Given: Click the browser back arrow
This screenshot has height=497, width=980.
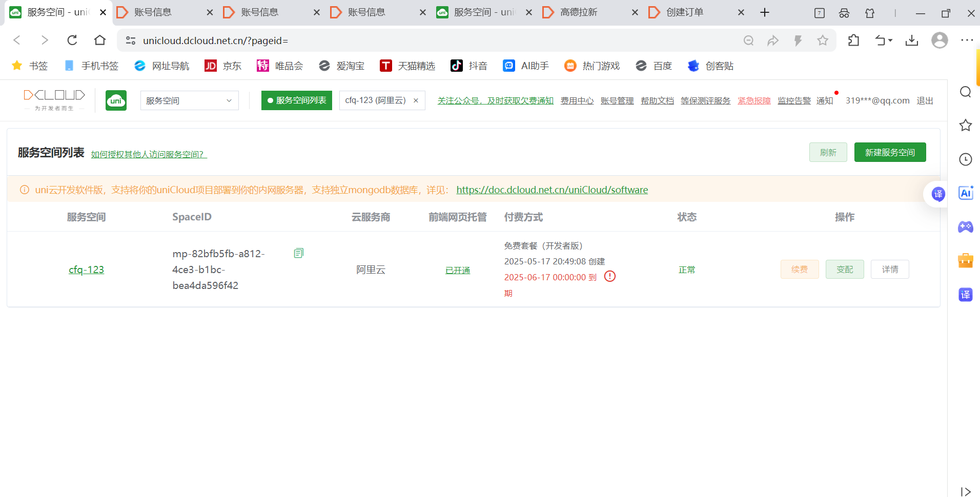Looking at the screenshot, I should coord(17,40).
